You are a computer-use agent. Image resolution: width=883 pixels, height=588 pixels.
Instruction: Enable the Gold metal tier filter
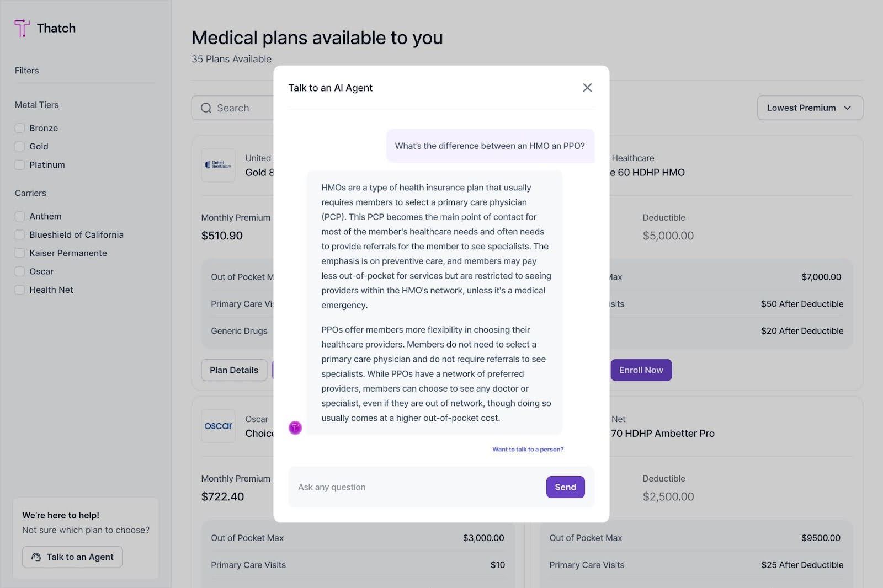tap(20, 146)
